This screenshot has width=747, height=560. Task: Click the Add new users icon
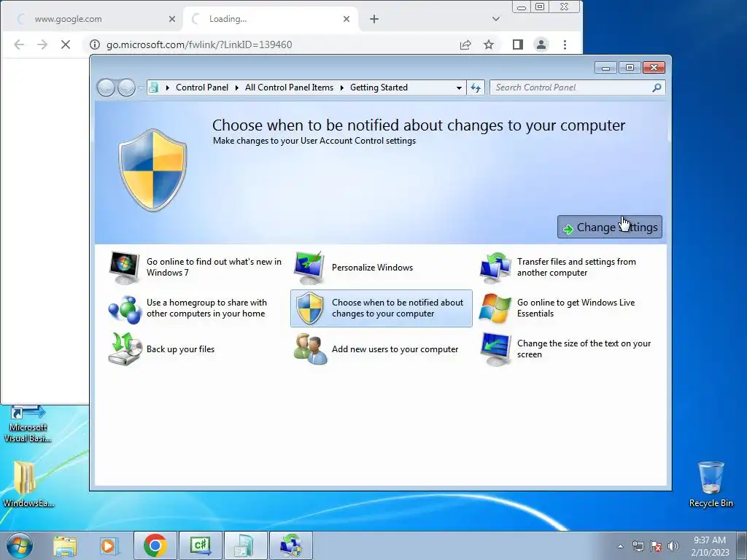(x=310, y=349)
